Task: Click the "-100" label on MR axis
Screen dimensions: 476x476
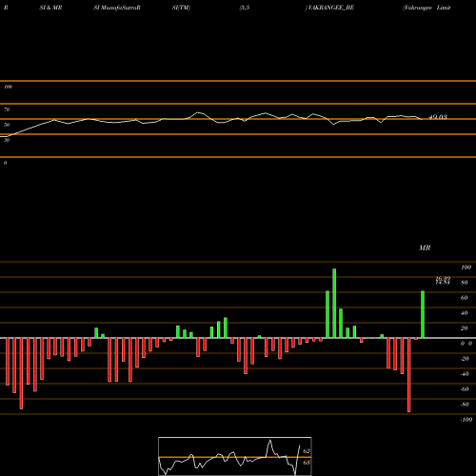Action: tap(466, 420)
